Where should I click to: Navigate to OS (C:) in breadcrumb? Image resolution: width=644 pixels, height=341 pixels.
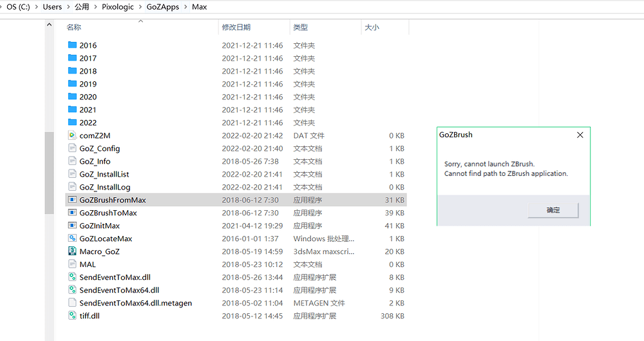pos(18,7)
